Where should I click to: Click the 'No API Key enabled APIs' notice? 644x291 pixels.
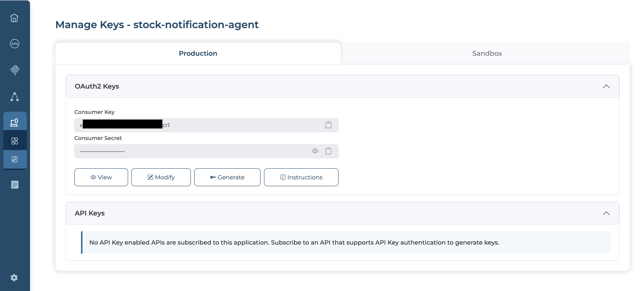[346, 242]
